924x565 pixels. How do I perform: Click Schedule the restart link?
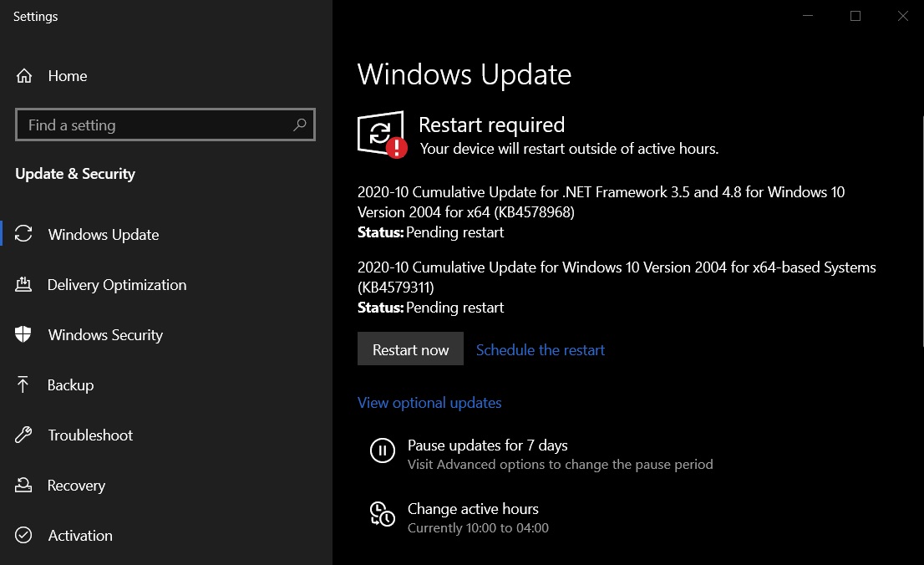point(541,349)
